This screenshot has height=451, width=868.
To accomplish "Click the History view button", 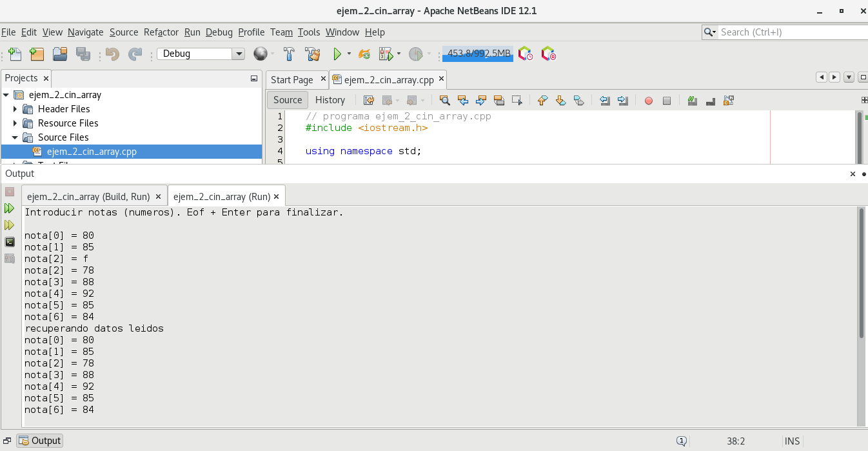I will (330, 100).
